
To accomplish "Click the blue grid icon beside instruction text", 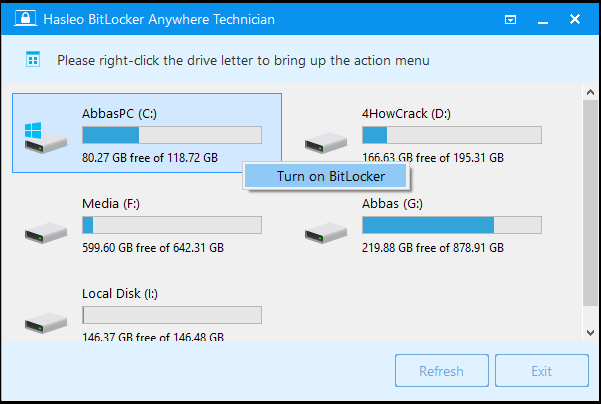I will 33,59.
